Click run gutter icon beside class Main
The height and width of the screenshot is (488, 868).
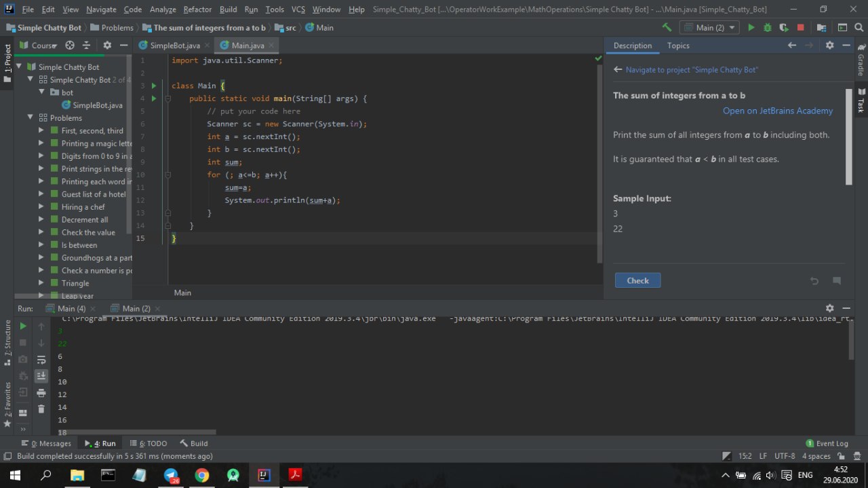154,86
